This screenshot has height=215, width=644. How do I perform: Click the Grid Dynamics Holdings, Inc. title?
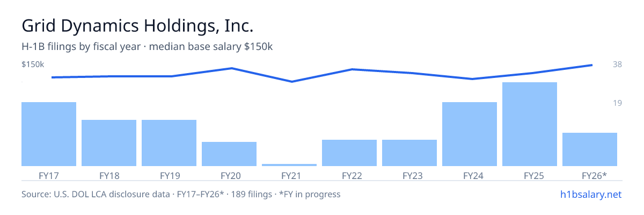pos(137,25)
